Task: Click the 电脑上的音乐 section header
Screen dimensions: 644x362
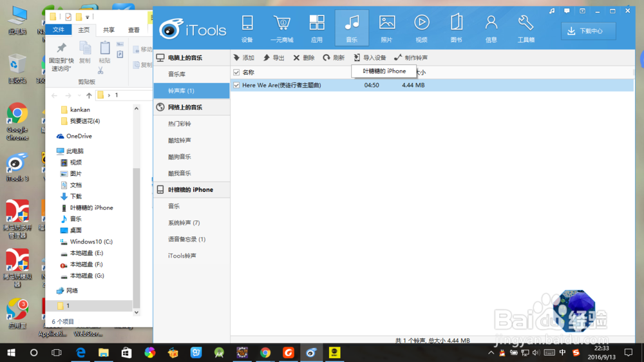Action: tap(192, 57)
